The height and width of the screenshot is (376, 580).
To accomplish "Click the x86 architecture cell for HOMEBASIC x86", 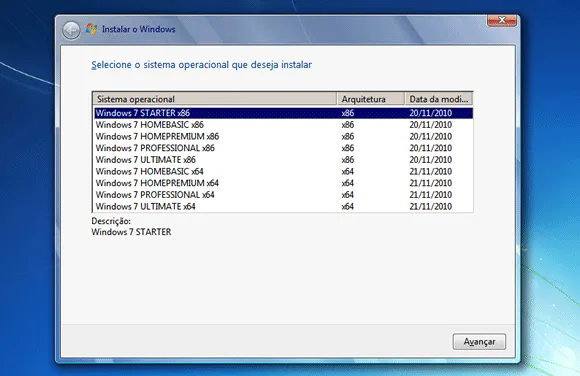I will click(x=348, y=125).
